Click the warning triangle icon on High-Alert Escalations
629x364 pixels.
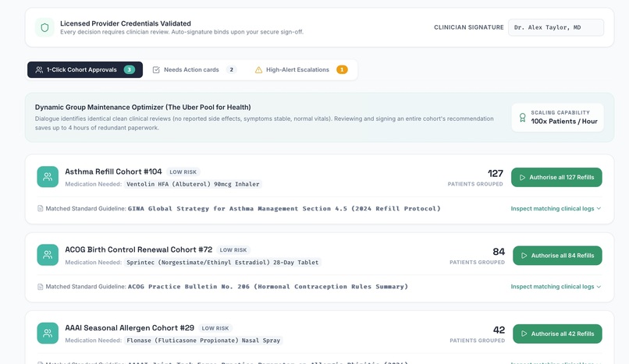point(259,69)
